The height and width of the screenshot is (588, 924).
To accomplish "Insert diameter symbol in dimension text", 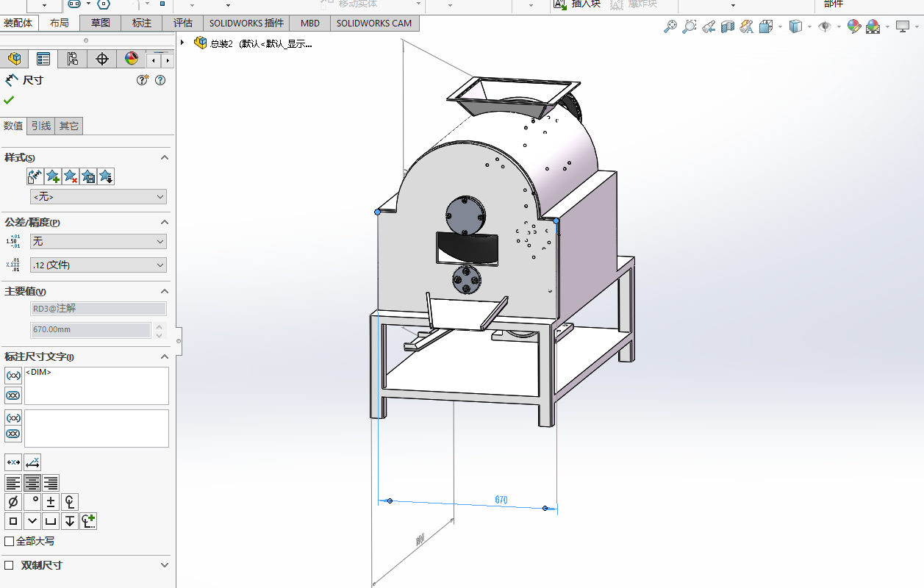I will 12,502.
